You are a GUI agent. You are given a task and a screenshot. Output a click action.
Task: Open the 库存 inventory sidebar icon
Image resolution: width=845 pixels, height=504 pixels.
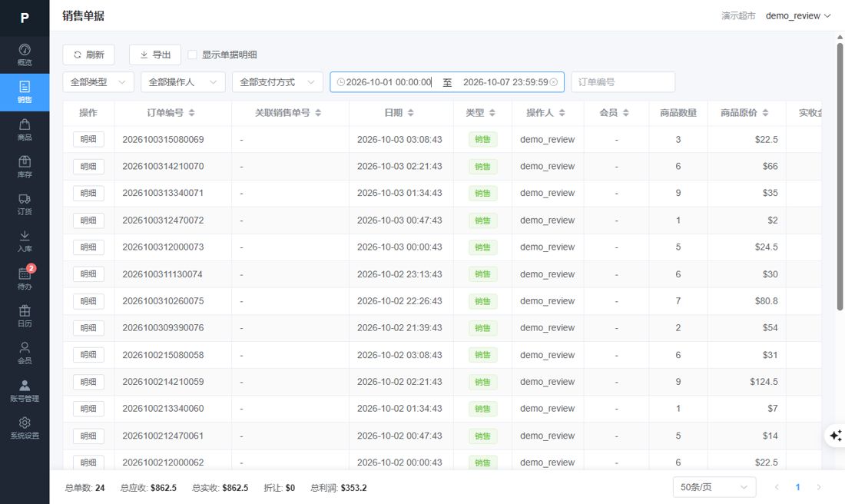click(25, 167)
